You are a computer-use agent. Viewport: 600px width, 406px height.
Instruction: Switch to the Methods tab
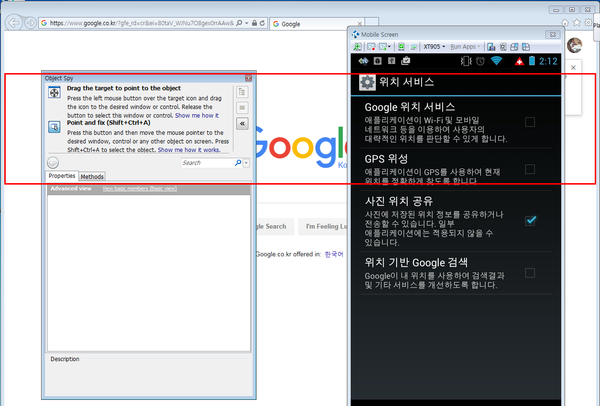pyautogui.click(x=92, y=176)
